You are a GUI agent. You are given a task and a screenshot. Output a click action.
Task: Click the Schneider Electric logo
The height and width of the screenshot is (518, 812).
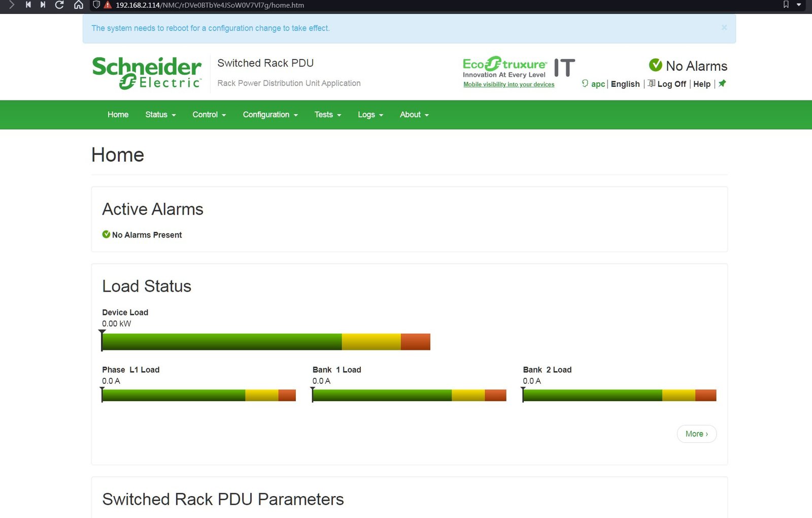point(147,73)
